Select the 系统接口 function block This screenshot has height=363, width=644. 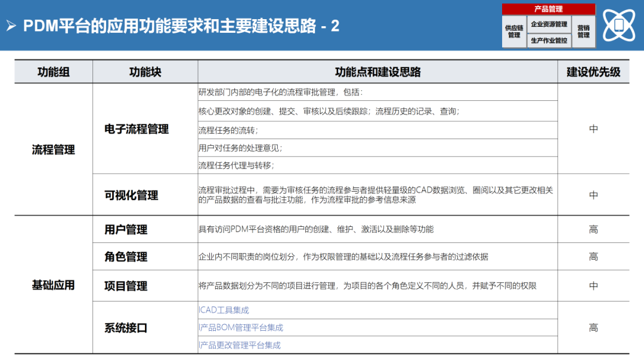pos(126,328)
